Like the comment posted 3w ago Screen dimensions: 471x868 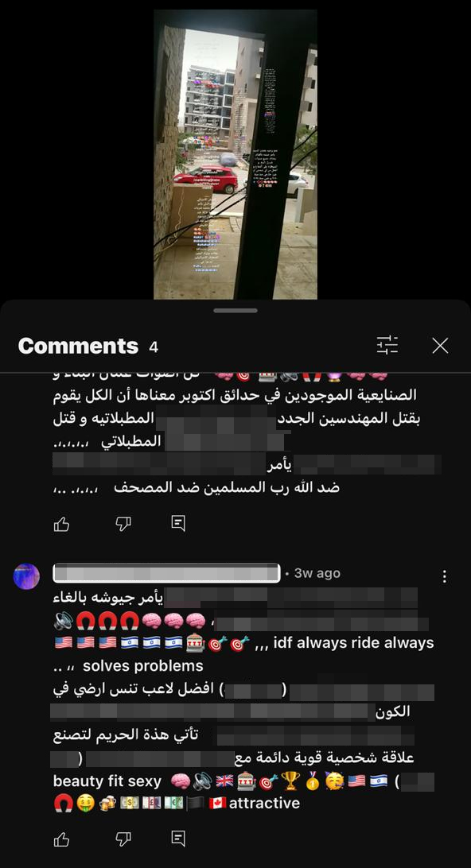[x=61, y=839]
